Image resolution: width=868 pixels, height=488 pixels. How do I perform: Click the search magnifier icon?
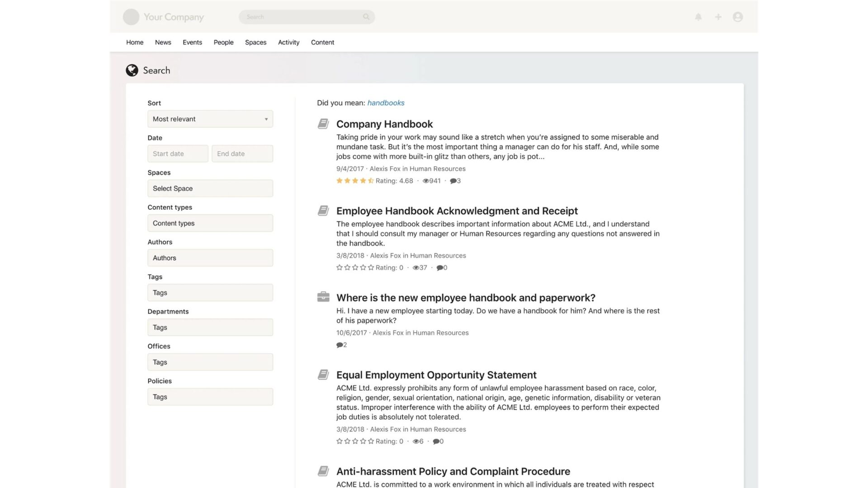point(366,17)
